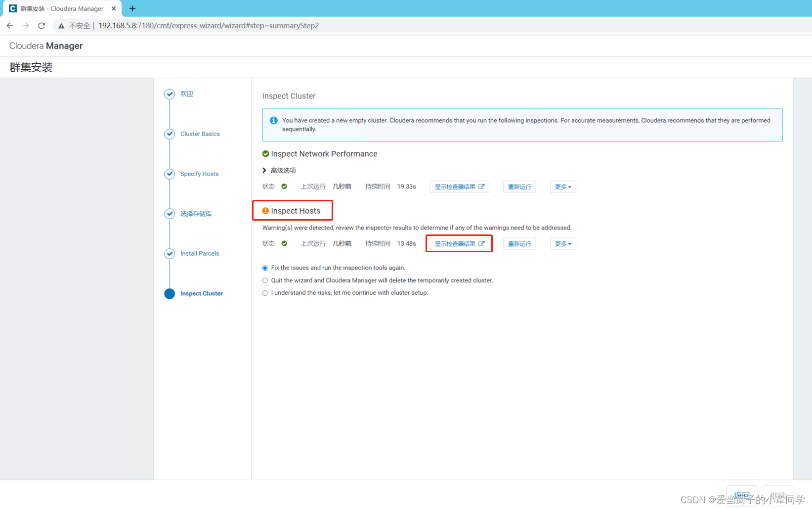Click the blue info icon in the notice box
812x509 pixels.
tap(273, 120)
